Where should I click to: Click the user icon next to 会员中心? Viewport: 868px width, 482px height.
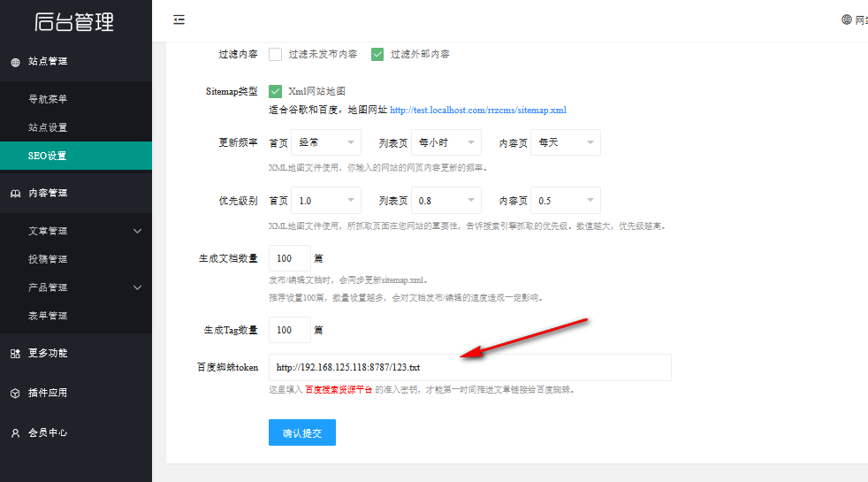pyautogui.click(x=16, y=433)
